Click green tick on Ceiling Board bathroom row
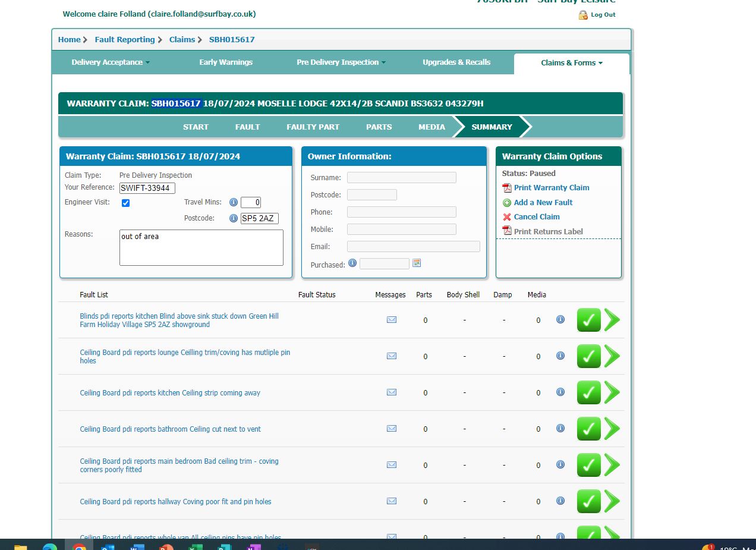 [589, 429]
